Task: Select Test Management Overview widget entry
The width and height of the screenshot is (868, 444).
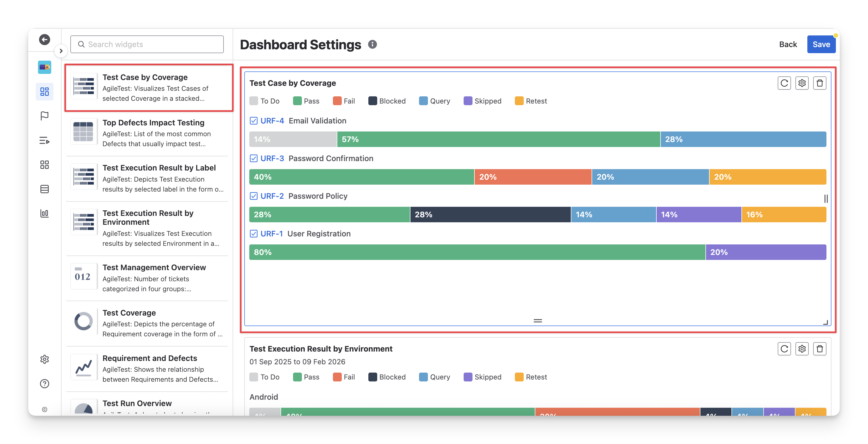Action: pos(148,278)
